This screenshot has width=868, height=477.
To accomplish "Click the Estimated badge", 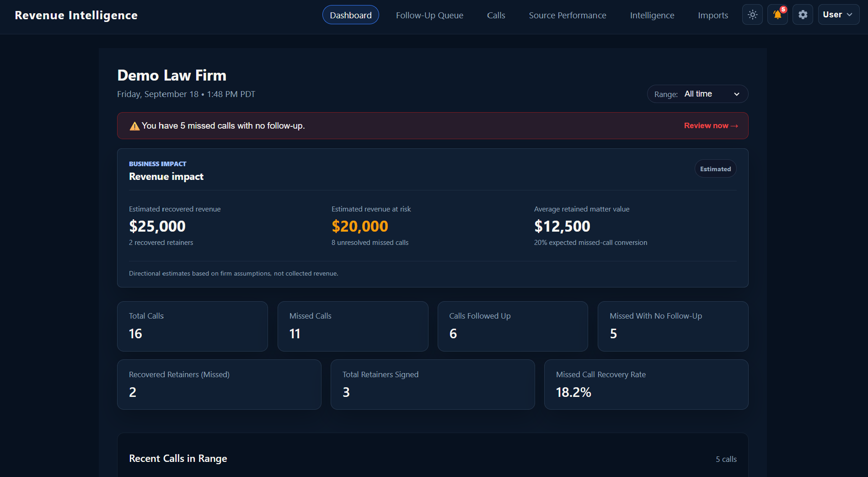I will pyautogui.click(x=715, y=169).
